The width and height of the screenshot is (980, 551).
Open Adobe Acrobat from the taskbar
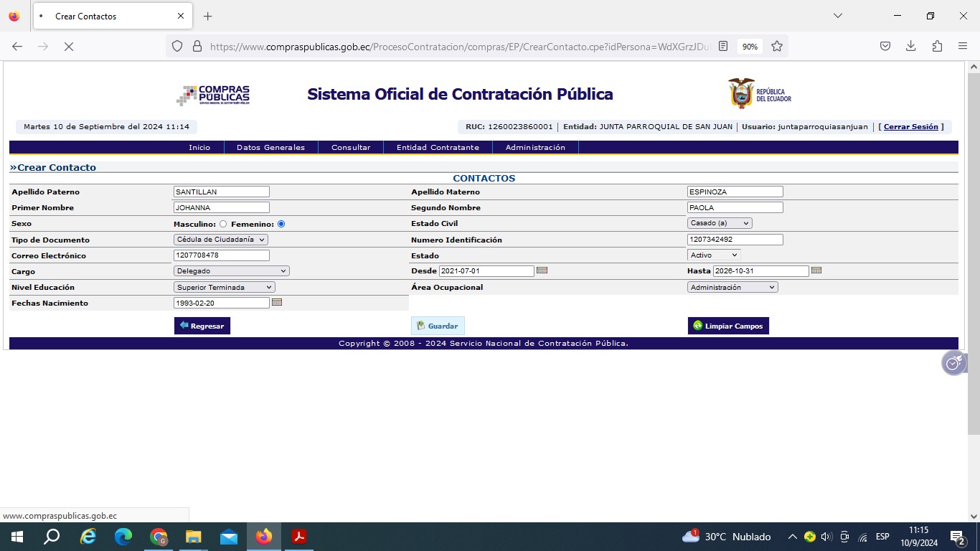pos(299,537)
